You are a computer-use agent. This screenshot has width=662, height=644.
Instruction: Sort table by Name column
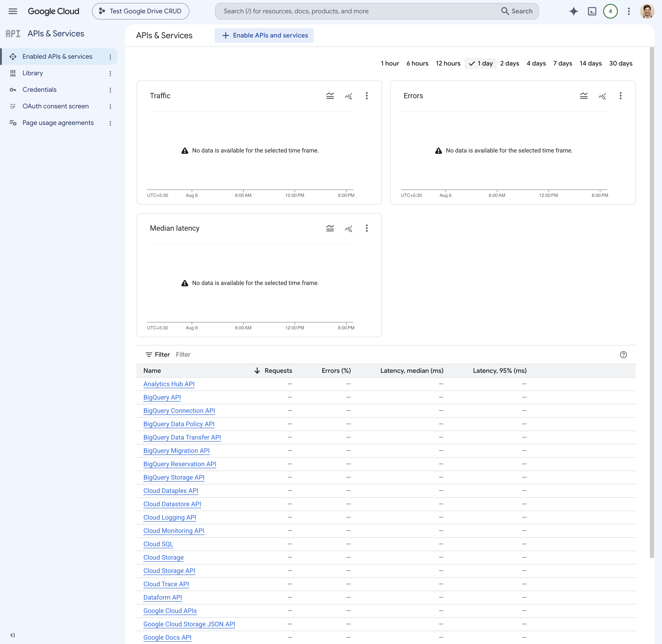click(x=152, y=371)
